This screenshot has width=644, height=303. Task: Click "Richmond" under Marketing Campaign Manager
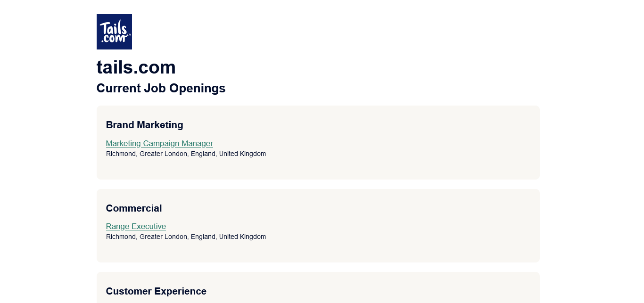tap(121, 154)
